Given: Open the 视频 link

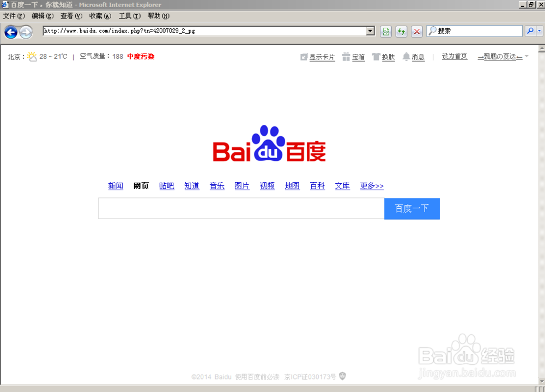Looking at the screenshot, I should [267, 186].
